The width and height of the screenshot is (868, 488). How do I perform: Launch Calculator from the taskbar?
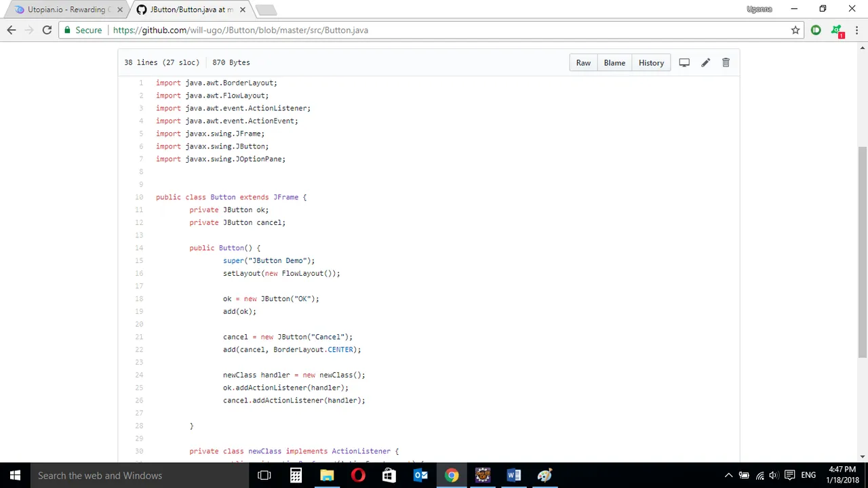coord(296,475)
